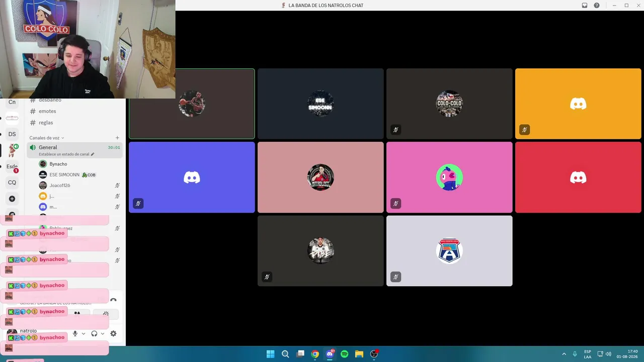Screen dimensions: 644x362
Task: Show hidden system tray icons
Action: coord(564,354)
